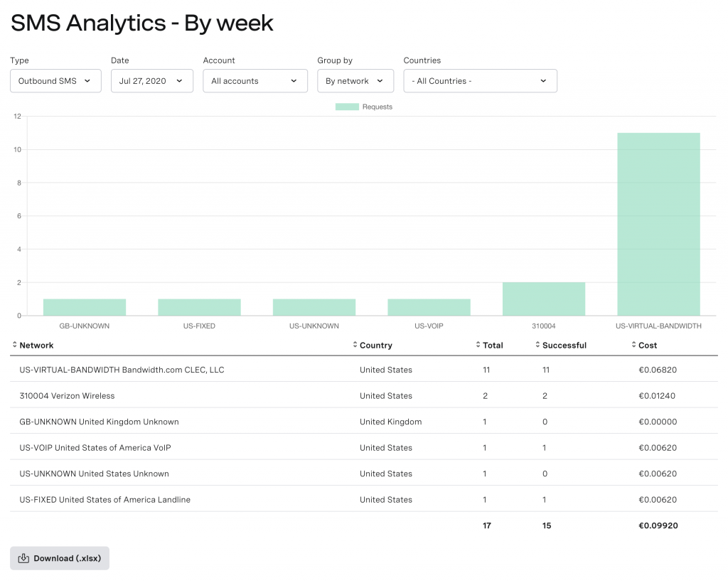
Task: Expand the All Countries dropdown
Action: 480,80
